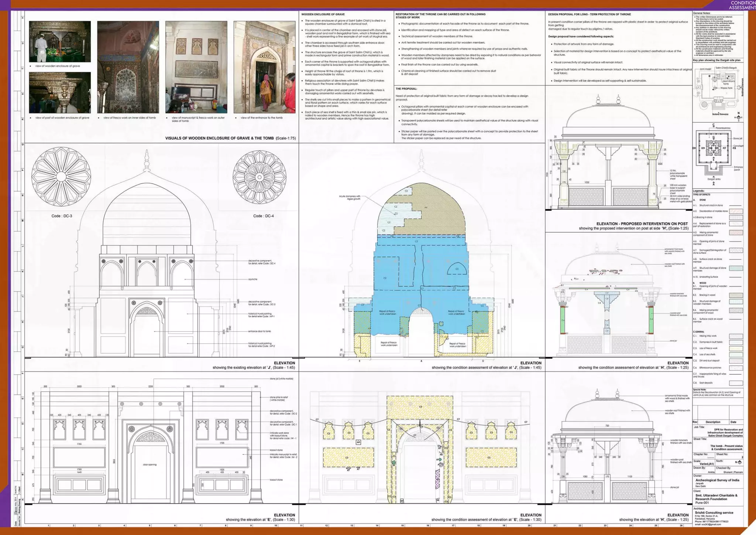Click the DC-3 circular rosette detail

point(61,176)
